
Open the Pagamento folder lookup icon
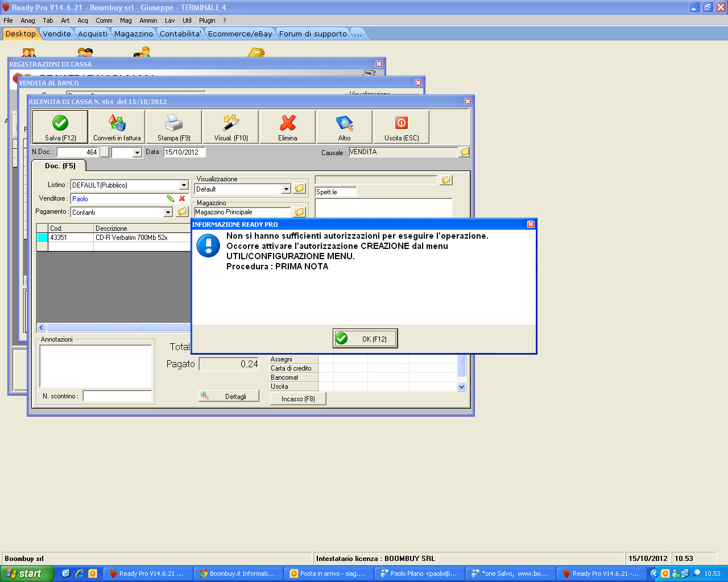click(x=182, y=211)
